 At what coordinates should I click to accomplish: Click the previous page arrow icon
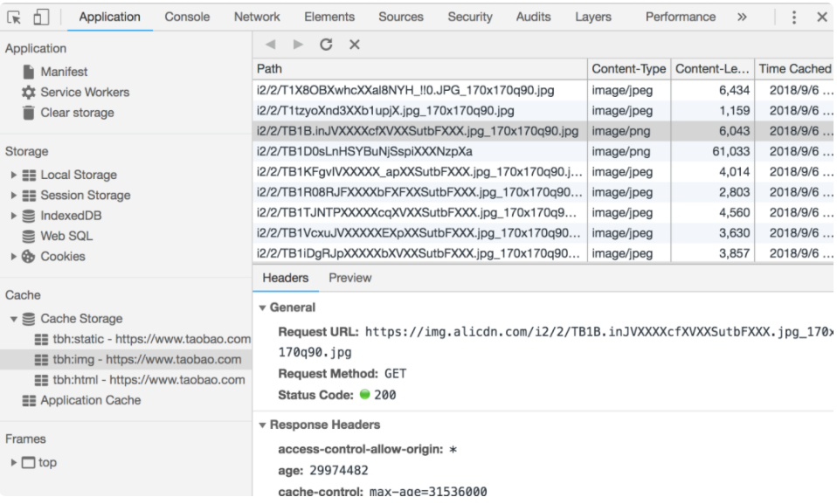tap(271, 45)
